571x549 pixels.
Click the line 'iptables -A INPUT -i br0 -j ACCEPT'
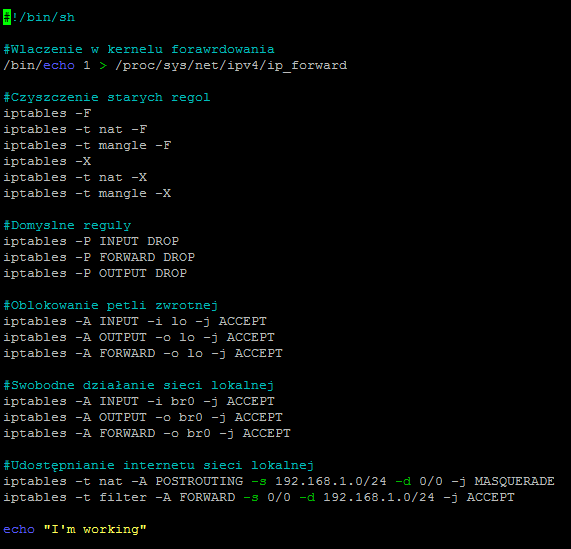tap(139, 401)
